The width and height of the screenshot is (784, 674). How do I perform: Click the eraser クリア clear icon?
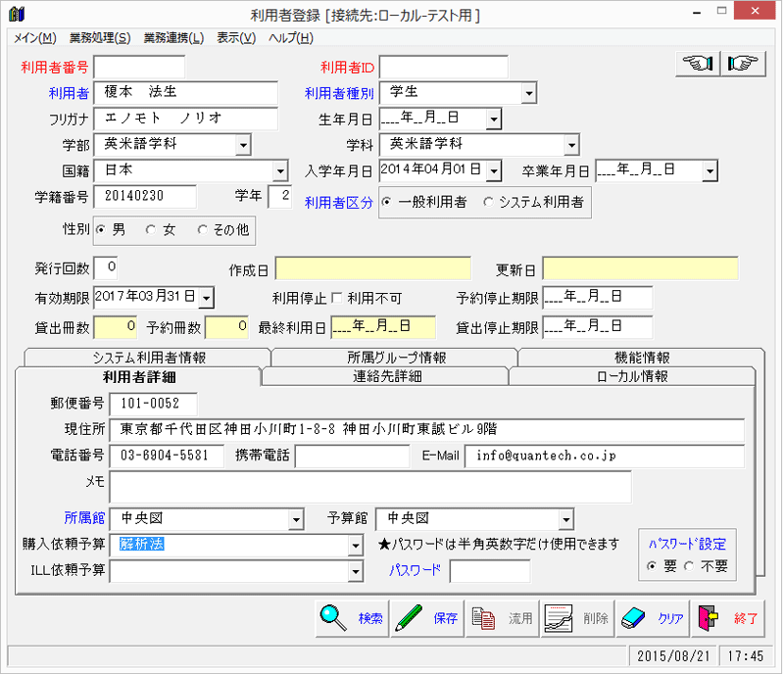click(634, 618)
